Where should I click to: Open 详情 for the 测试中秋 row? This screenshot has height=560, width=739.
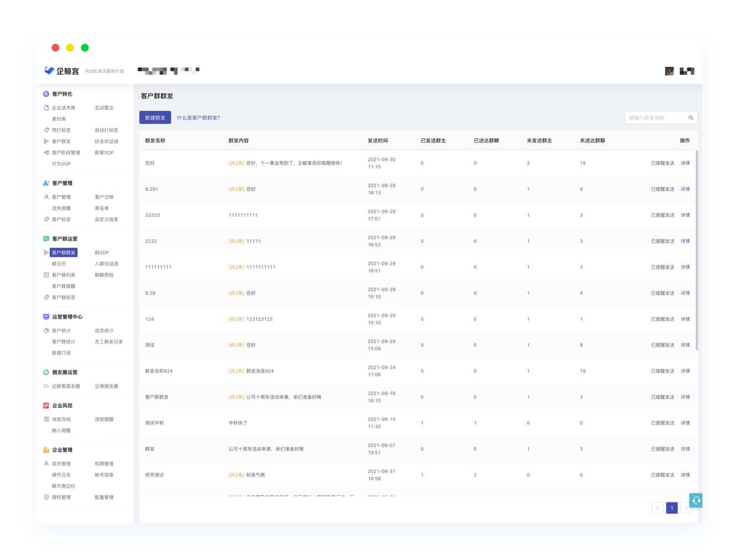[685, 423]
